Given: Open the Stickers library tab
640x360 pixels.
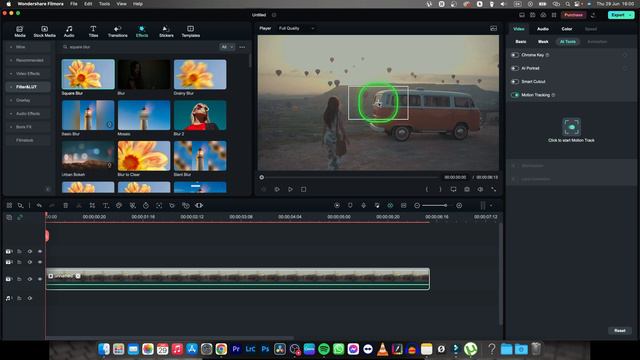Looking at the screenshot, I should coord(166,31).
